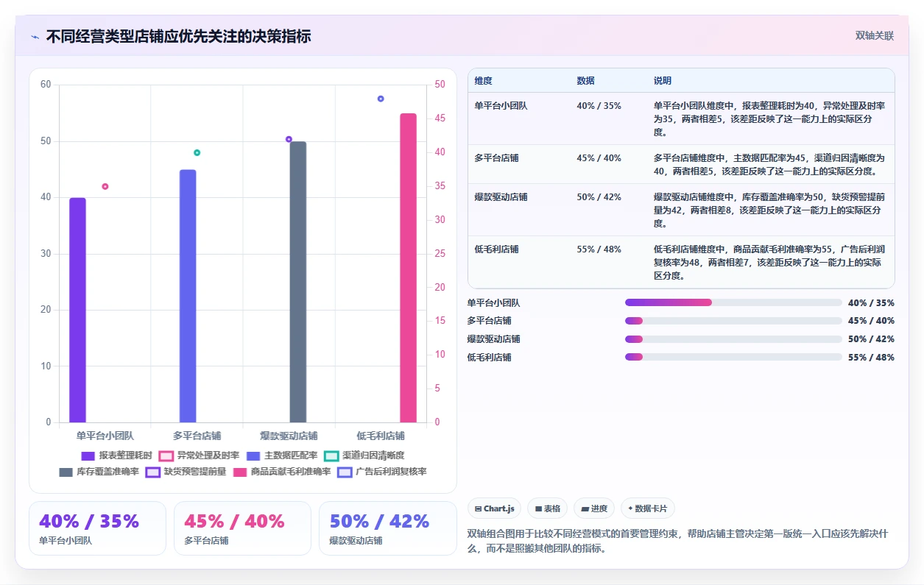Image resolution: width=924 pixels, height=585 pixels.
Task: Click the page title 不同经营类型店铺应优先关注的决策指标
Action: click(x=178, y=36)
